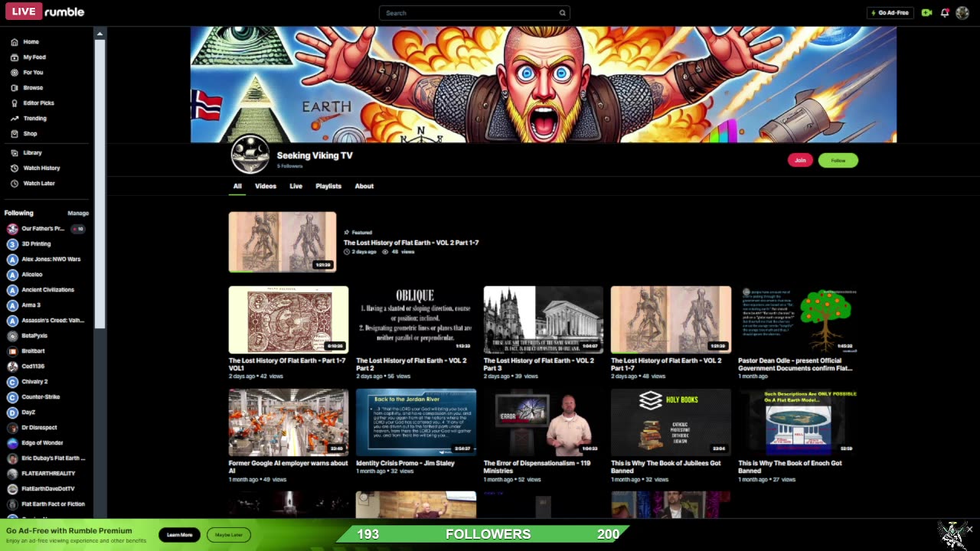Click the featured video title link
Viewport: 980px width, 551px height.
[411, 243]
